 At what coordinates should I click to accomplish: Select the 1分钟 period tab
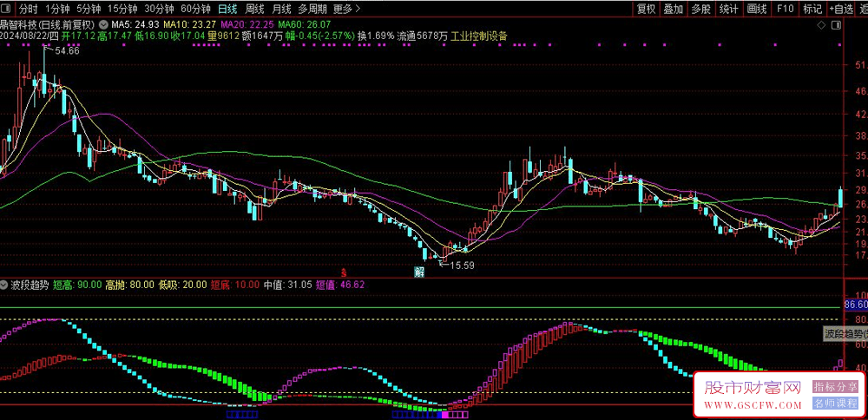pyautogui.click(x=57, y=9)
